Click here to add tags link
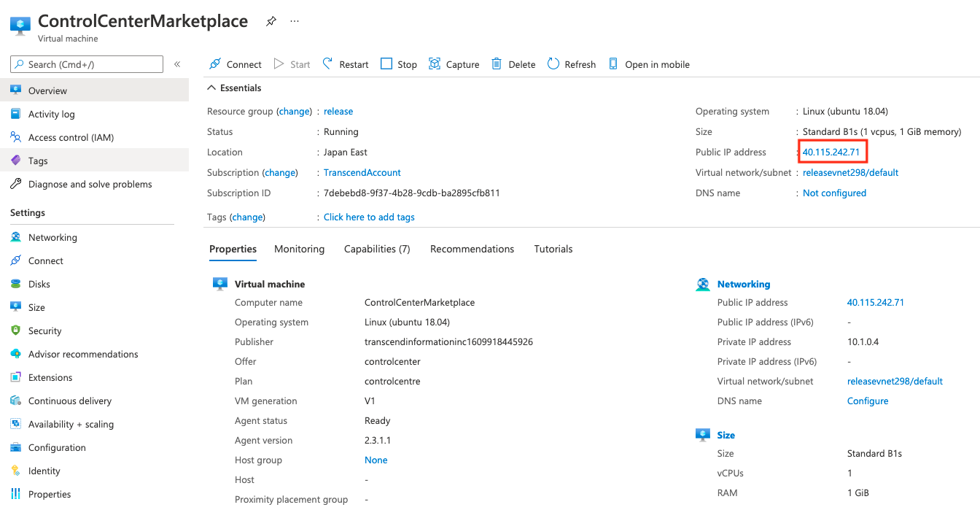980x510 pixels. pyautogui.click(x=369, y=217)
